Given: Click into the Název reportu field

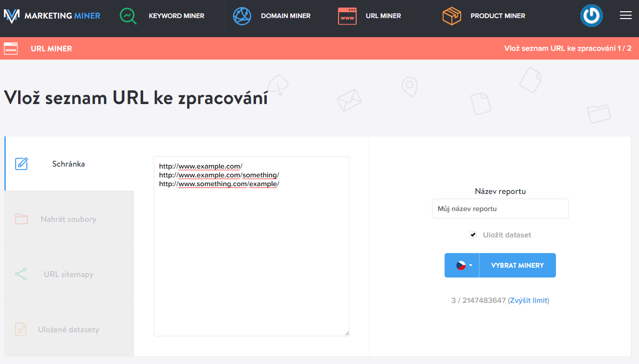Looking at the screenshot, I should click(500, 209).
